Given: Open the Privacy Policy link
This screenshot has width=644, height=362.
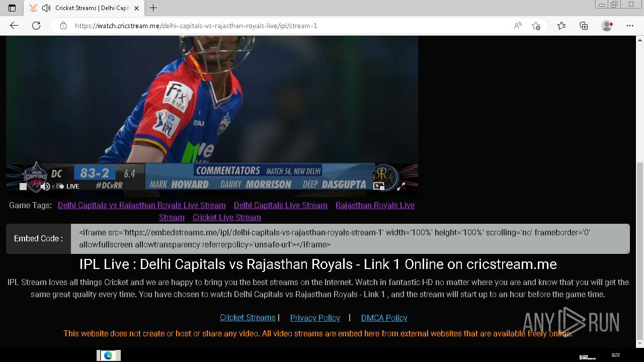Looking at the screenshot, I should tap(315, 318).
